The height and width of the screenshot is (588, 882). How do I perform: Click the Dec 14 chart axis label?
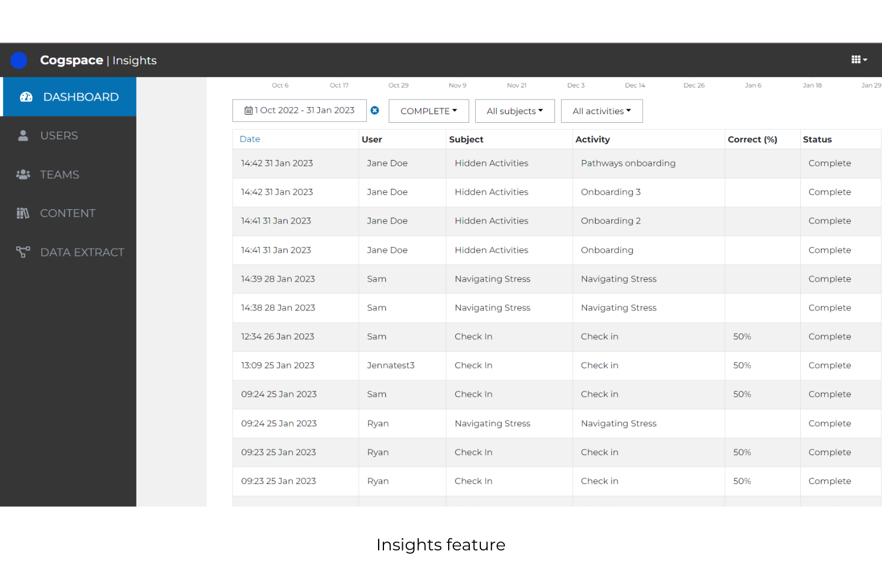pos(635,85)
